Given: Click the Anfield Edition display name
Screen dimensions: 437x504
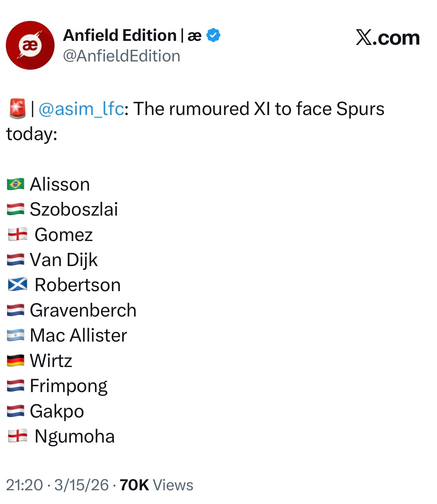Looking at the screenshot, I should (x=119, y=35).
